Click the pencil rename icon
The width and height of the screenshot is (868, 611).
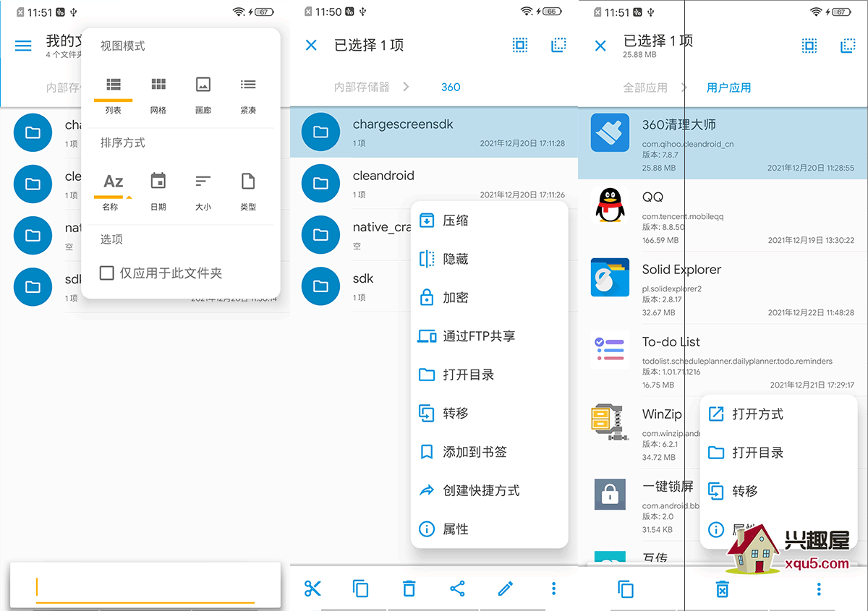pyautogui.click(x=506, y=589)
